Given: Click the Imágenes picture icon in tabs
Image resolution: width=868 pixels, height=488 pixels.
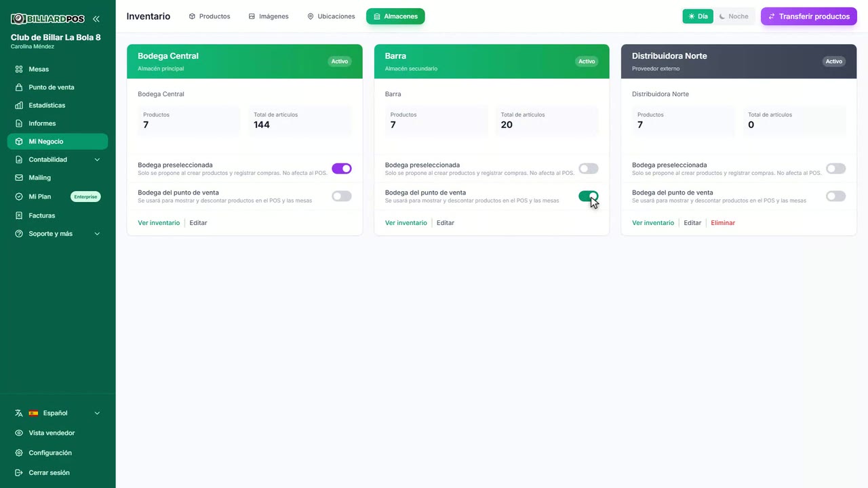Looking at the screenshot, I should coord(252,16).
